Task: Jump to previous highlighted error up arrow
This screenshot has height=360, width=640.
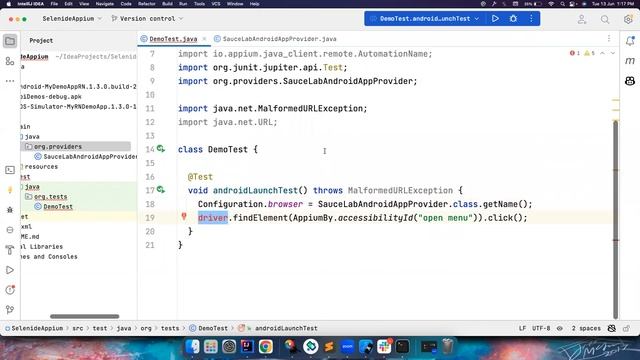Action: [602, 53]
